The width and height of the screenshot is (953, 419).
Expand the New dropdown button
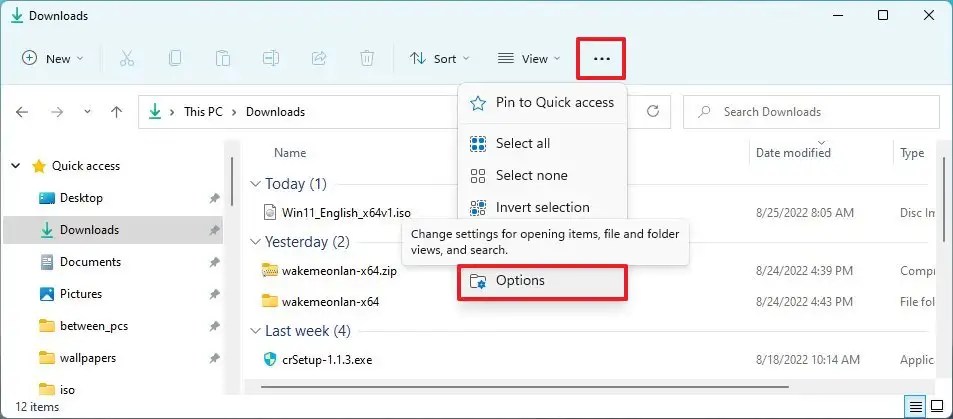[53, 59]
